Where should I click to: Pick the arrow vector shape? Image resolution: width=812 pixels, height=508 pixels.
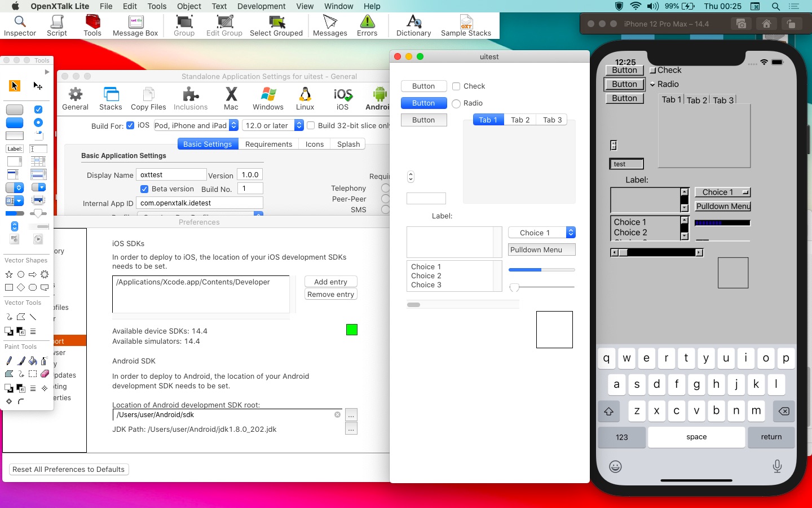(x=33, y=274)
